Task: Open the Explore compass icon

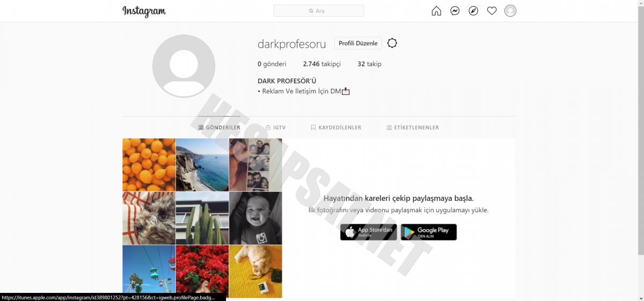Action: pos(473,11)
